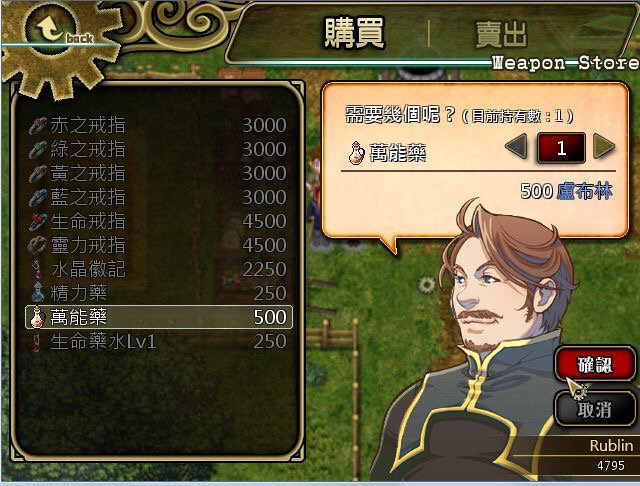Click the 萬能藥 potion icon in dialog
Viewport: 640px width, 486px height.
356,153
